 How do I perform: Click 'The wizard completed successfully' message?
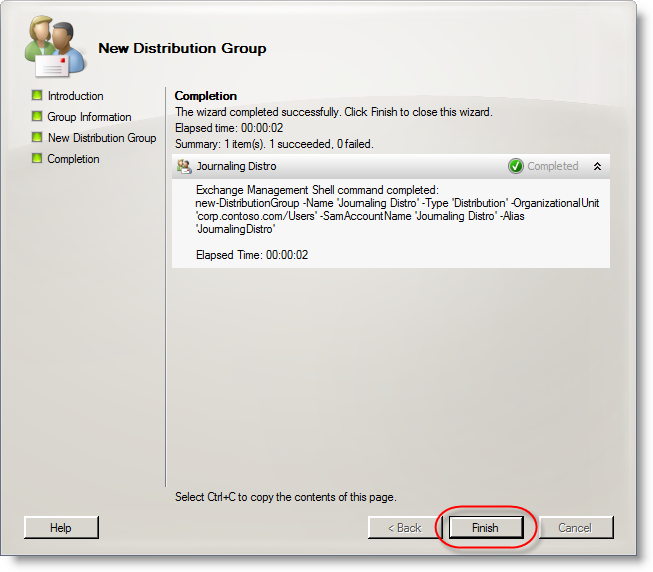click(x=334, y=112)
